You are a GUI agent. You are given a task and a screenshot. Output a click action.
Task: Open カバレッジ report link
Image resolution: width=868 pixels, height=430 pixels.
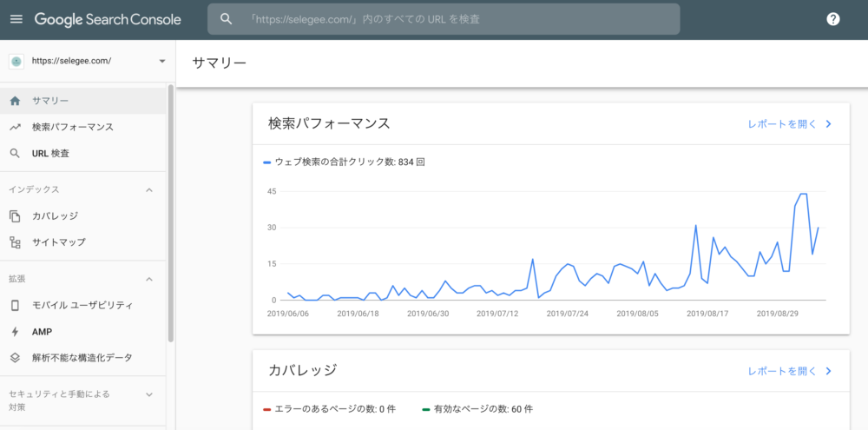coord(790,371)
